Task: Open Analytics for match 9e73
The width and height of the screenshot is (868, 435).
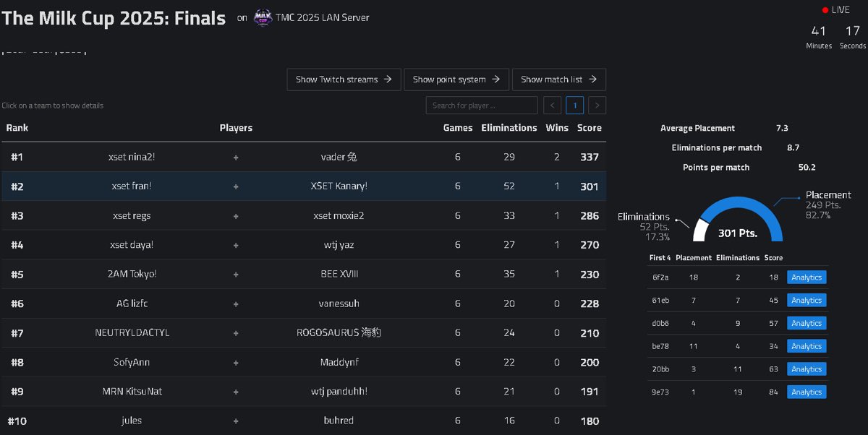Action: coord(807,392)
